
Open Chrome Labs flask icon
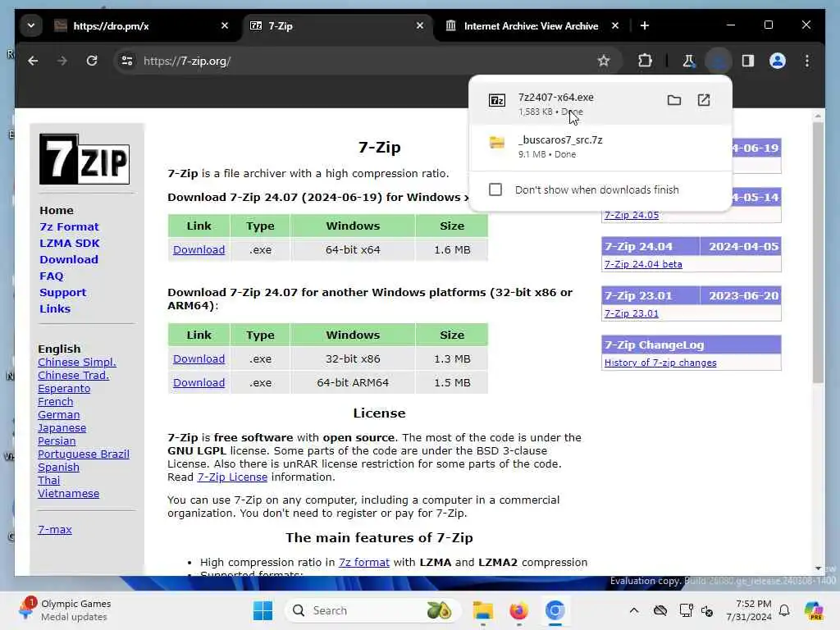688,61
